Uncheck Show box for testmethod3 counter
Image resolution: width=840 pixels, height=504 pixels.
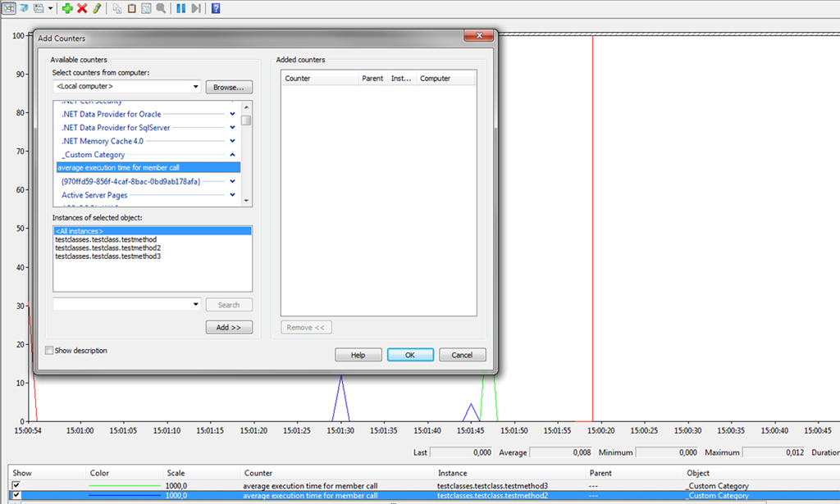coord(16,486)
